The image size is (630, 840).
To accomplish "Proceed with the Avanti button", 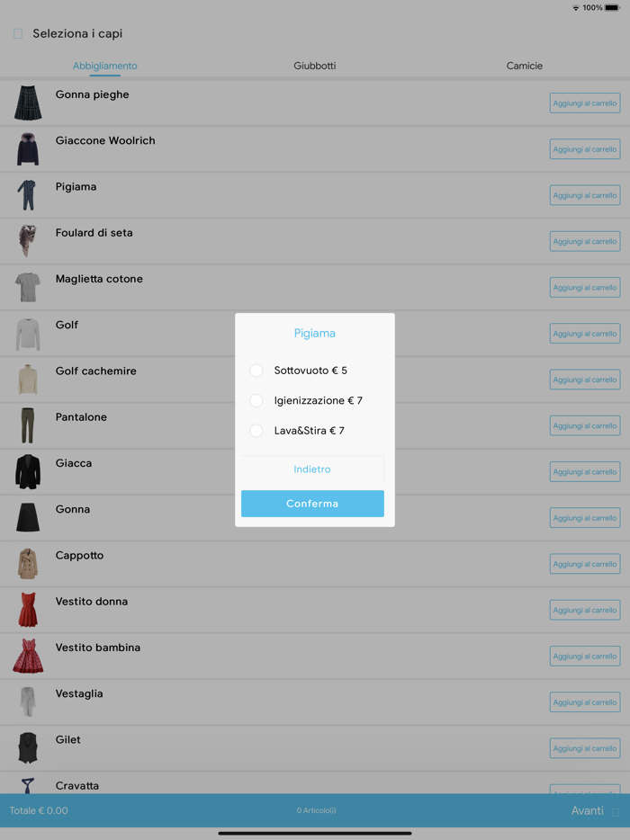I will tap(587, 810).
